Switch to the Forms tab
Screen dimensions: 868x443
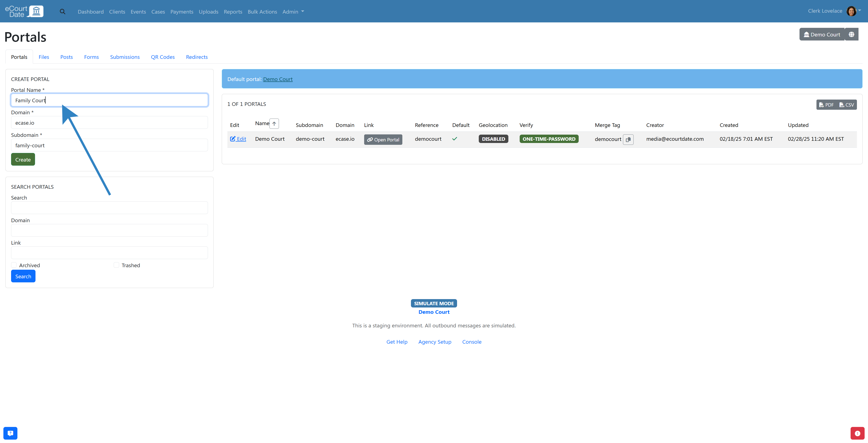(91, 57)
